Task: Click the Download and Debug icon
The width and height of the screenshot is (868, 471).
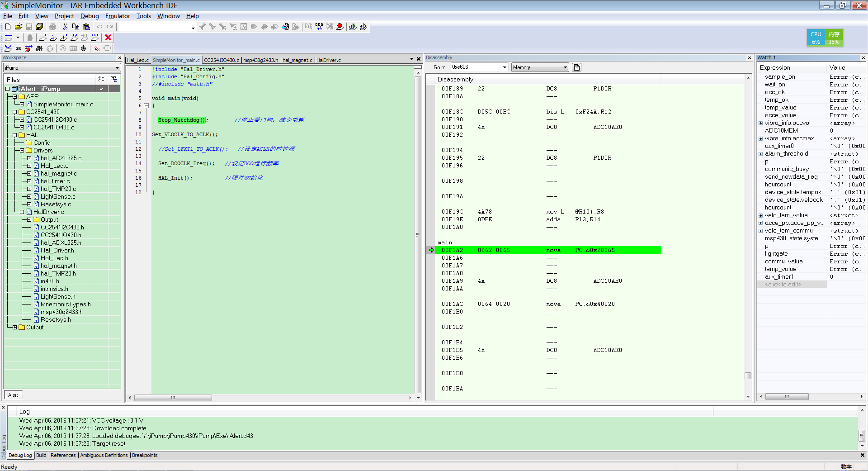Action: (353, 27)
